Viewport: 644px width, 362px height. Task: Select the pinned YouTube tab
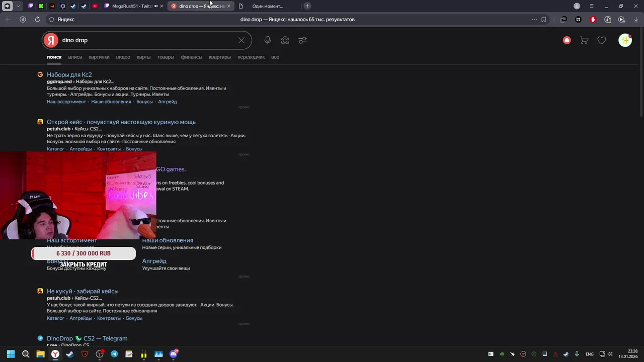point(95,6)
